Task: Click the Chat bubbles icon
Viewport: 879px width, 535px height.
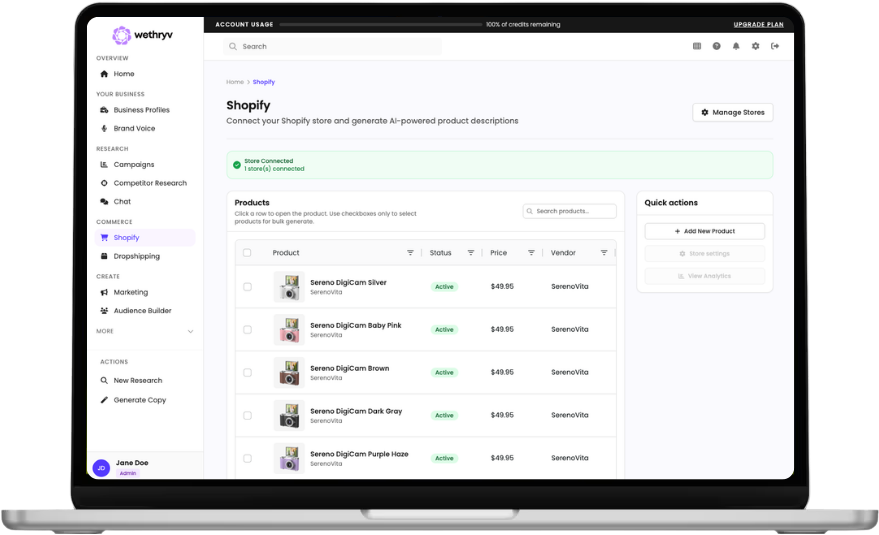Action: (104, 201)
